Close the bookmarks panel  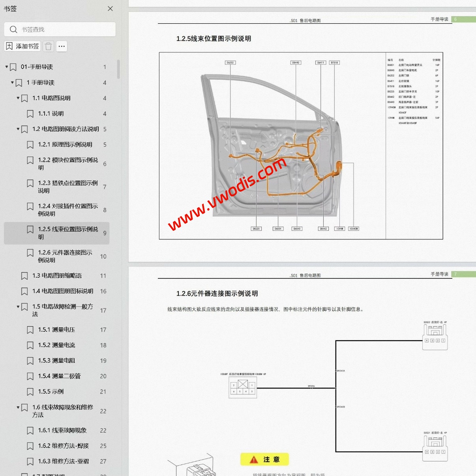[110, 9]
